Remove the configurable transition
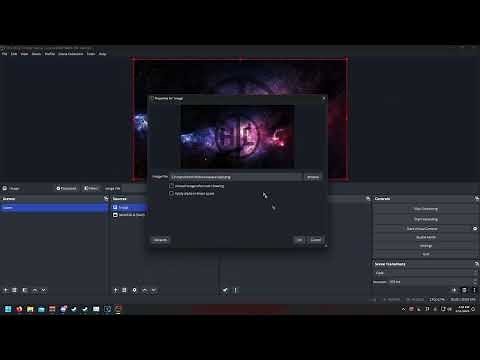Viewport: 480px width, 360px height. click(x=464, y=290)
